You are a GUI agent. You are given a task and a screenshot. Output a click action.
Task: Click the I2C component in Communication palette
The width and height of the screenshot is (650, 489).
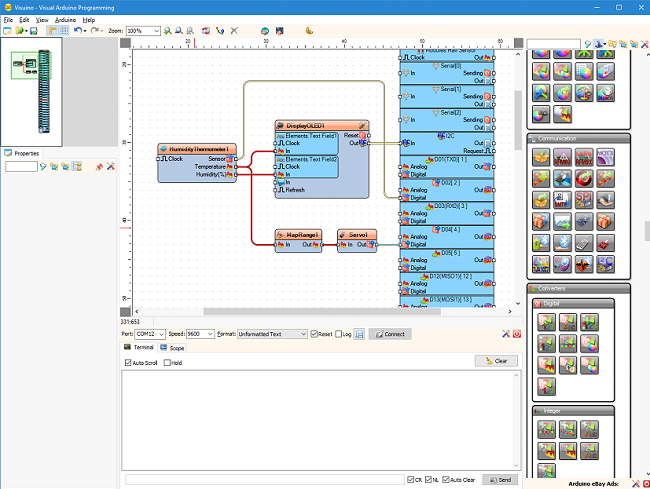(605, 264)
